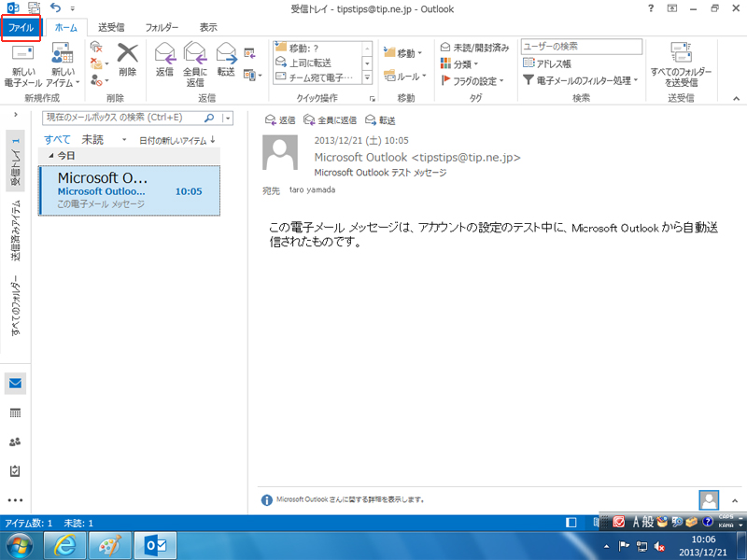The image size is (747, 560).
Task: Open the フラグの設定 dropdown
Action: point(472,80)
